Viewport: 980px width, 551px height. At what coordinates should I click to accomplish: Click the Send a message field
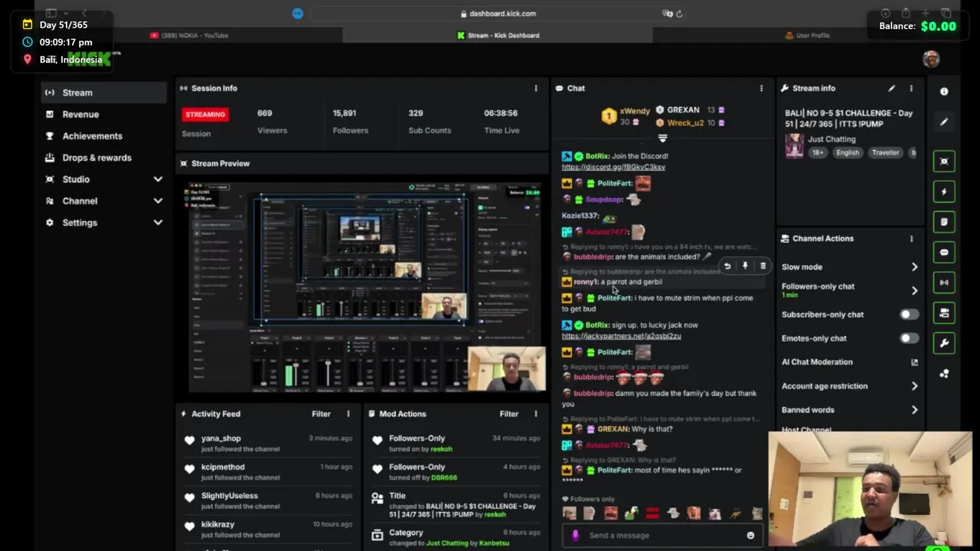click(x=662, y=536)
